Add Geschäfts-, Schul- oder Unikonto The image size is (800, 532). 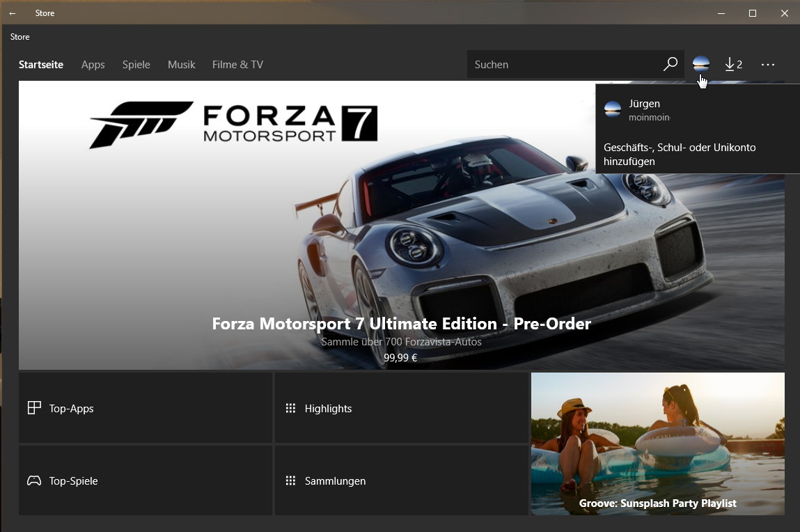680,154
